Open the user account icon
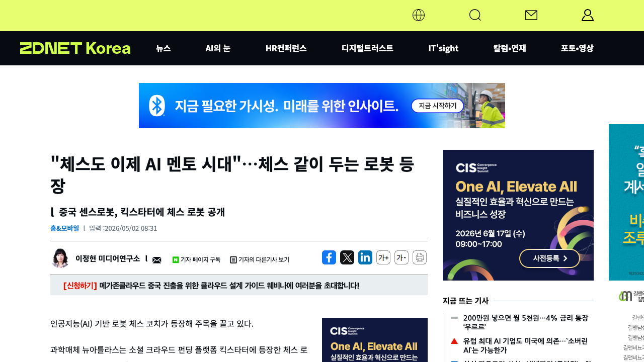This screenshot has height=362, width=644. click(588, 15)
